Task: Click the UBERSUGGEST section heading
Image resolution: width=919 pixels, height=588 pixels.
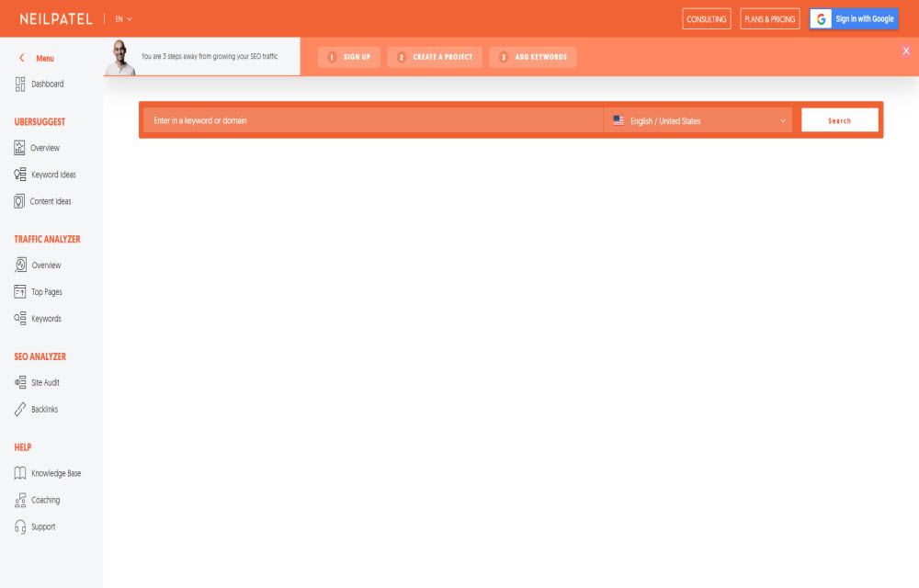Action: (40, 122)
